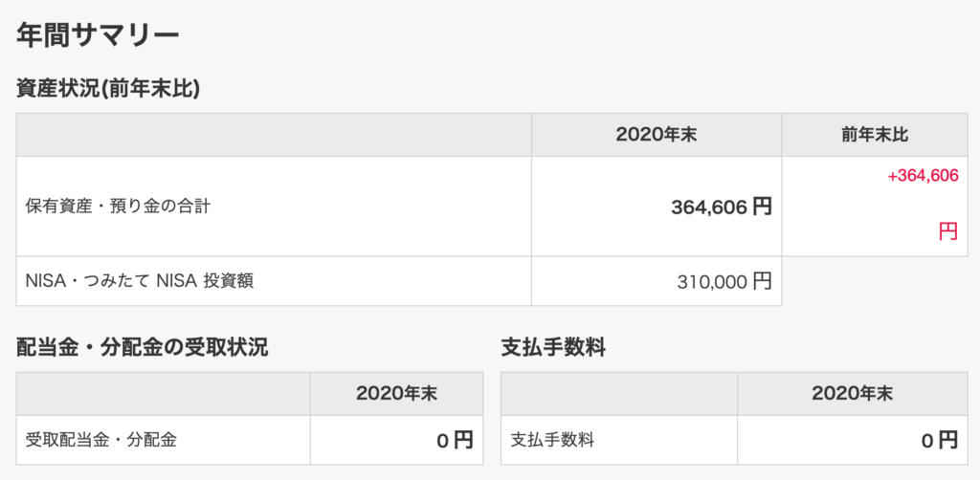This screenshot has height=480, width=980.
Task: Select the 配当金・分配金の受取状況 heading
Action: (x=142, y=348)
